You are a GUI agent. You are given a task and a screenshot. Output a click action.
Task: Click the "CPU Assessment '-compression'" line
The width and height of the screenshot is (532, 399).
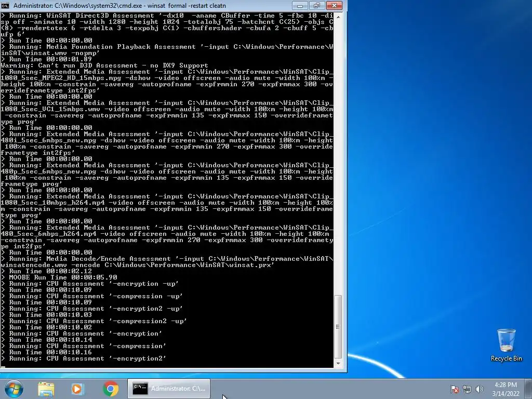(84, 346)
